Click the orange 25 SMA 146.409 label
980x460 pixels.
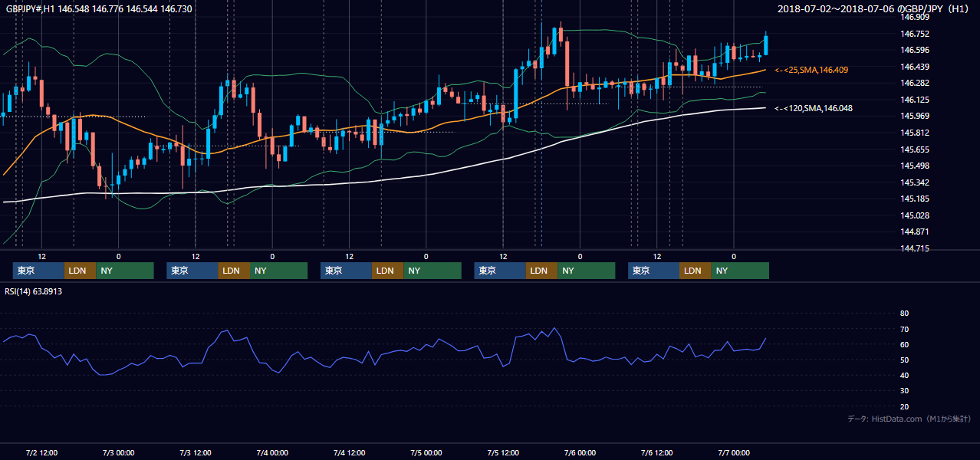(x=811, y=70)
